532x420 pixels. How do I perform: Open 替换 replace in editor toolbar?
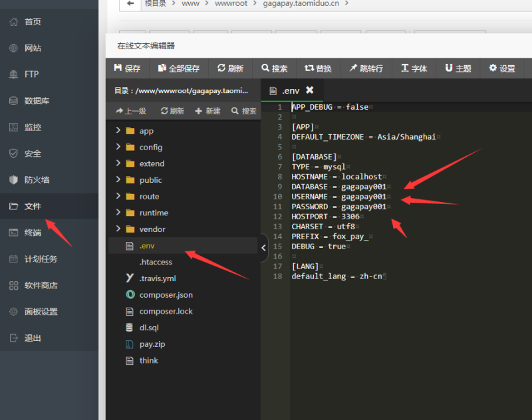(x=318, y=68)
